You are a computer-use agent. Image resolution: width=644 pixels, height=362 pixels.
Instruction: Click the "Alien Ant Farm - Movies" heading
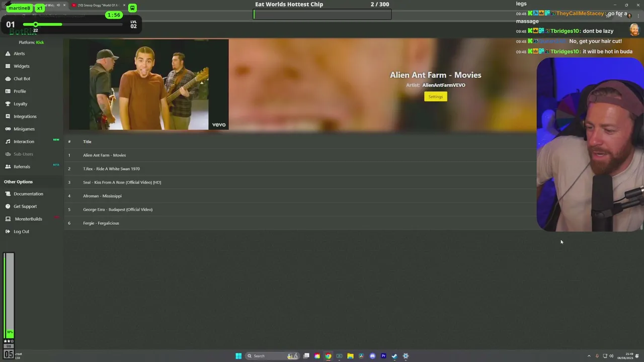[x=435, y=75]
